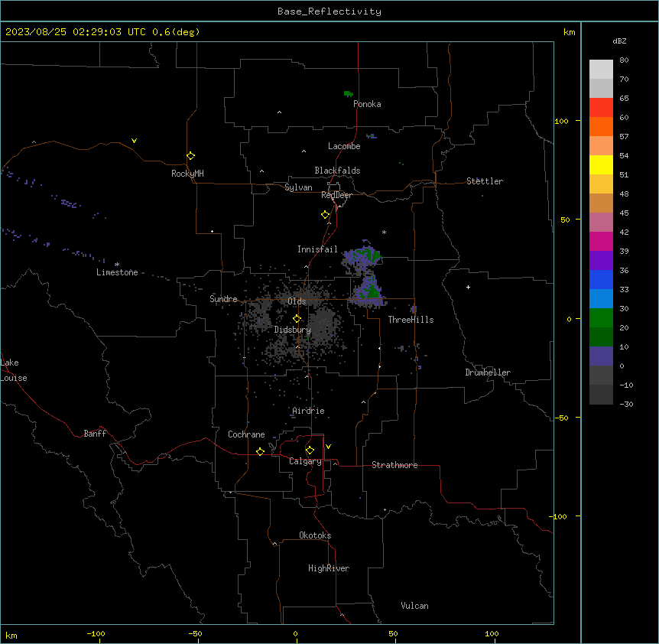The width and height of the screenshot is (659, 644).
Task: Click the ThreeHills label
Action: 411,320
